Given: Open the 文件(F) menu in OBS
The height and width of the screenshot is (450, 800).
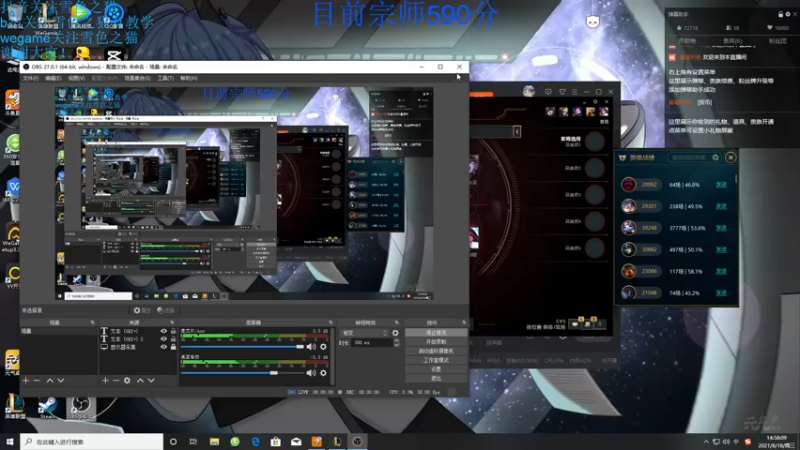Looking at the screenshot, I should [x=31, y=79].
